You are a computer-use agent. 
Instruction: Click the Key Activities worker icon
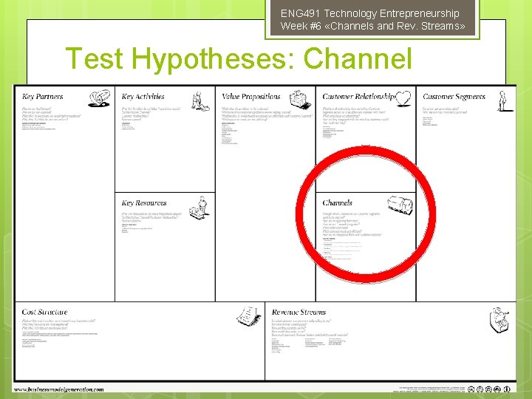(199, 100)
